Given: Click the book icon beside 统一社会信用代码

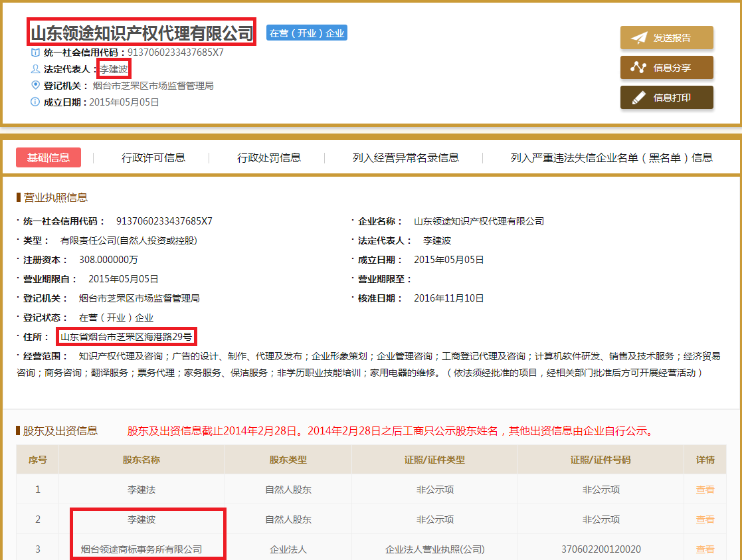Looking at the screenshot, I should click(x=35, y=52).
